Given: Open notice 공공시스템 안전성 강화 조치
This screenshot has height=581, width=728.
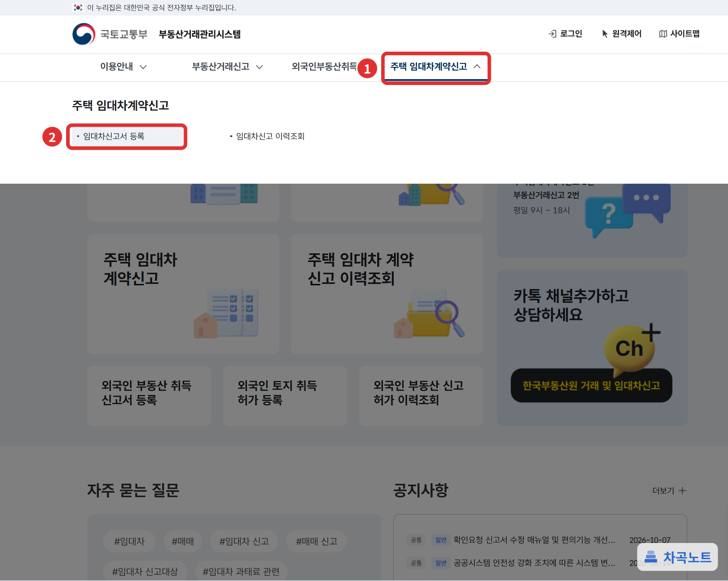Looking at the screenshot, I should pos(534,563).
